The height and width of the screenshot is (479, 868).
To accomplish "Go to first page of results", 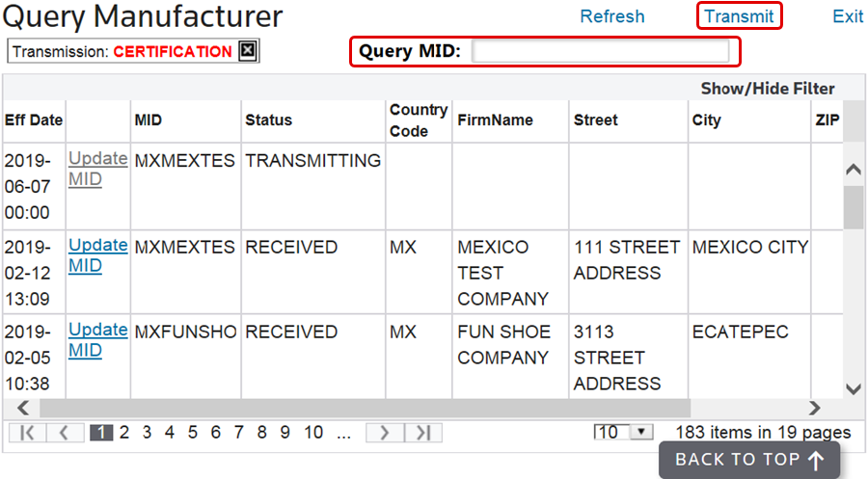I will [26, 433].
